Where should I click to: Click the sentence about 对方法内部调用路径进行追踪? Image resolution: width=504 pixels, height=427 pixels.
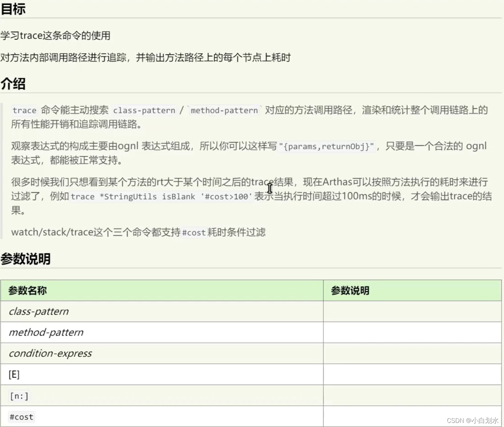point(145,57)
